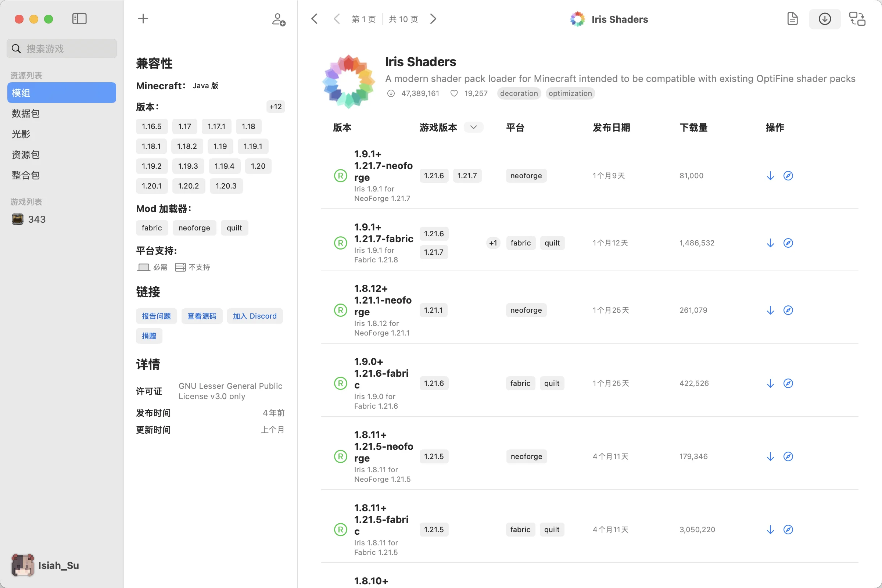Click the download icon in the title bar
The width and height of the screenshot is (882, 588).
825,19
